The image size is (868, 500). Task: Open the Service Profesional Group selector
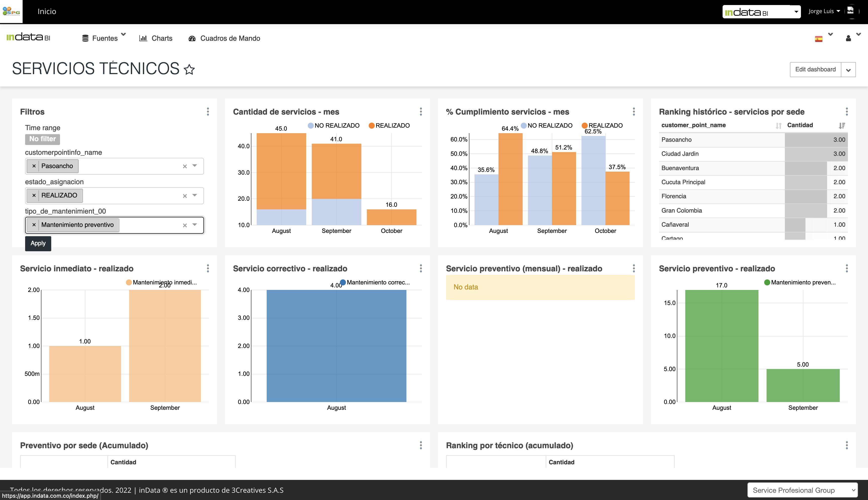802,490
